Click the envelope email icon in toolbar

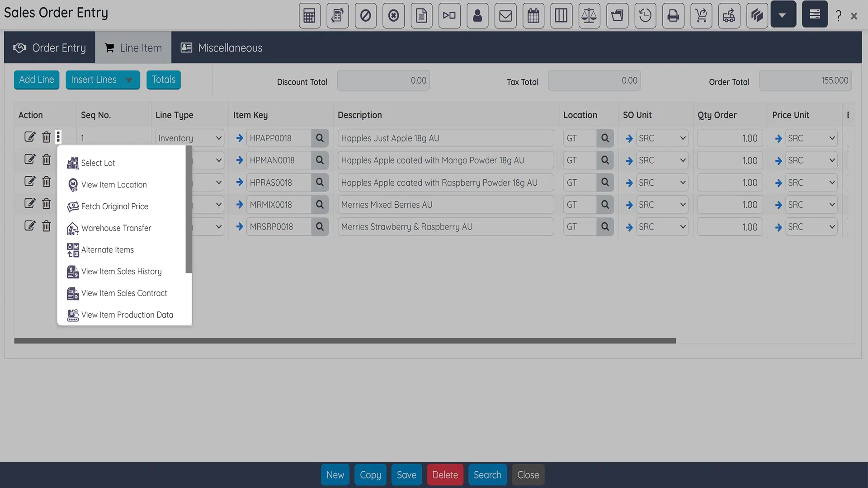tap(505, 16)
